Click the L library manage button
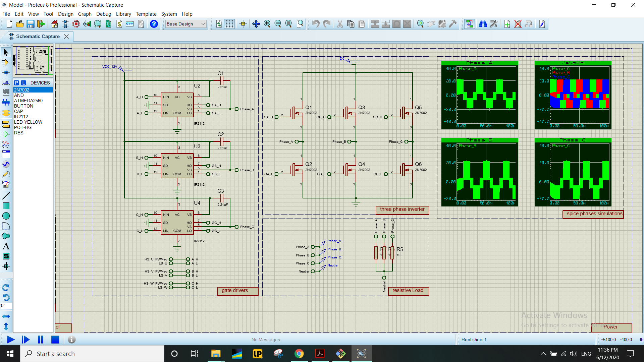Viewport: 644px width, 362px height. click(23, 83)
